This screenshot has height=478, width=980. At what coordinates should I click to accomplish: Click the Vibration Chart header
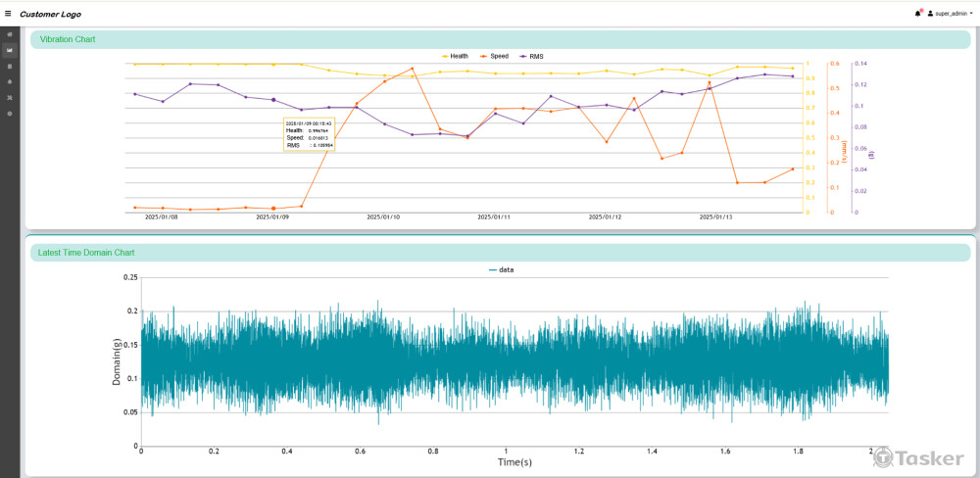pos(68,39)
